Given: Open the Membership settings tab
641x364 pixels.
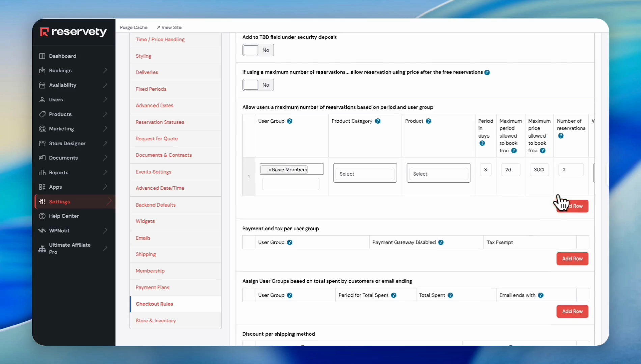Looking at the screenshot, I should (150, 271).
